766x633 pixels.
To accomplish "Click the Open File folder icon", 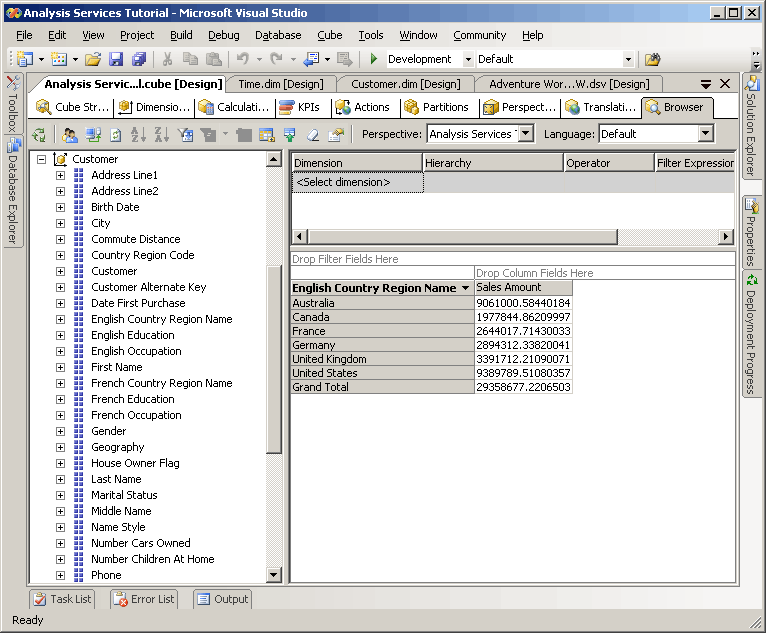I will pos(93,60).
